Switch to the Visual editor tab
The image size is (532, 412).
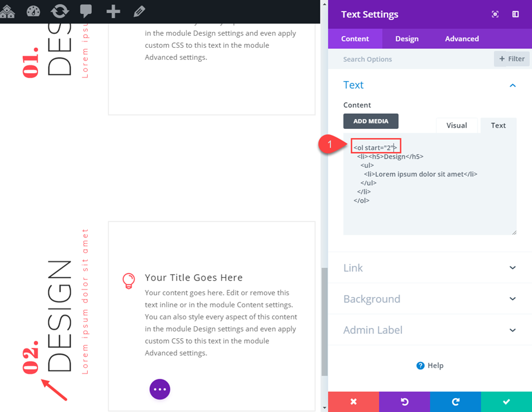point(458,125)
